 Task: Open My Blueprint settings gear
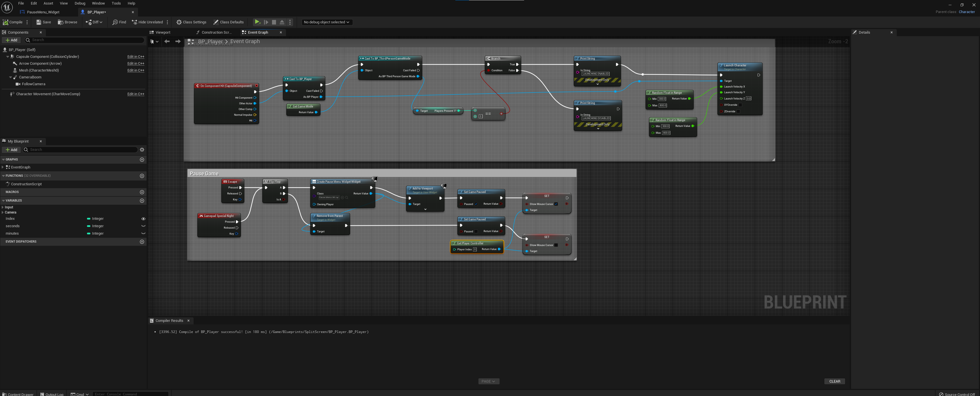click(142, 150)
